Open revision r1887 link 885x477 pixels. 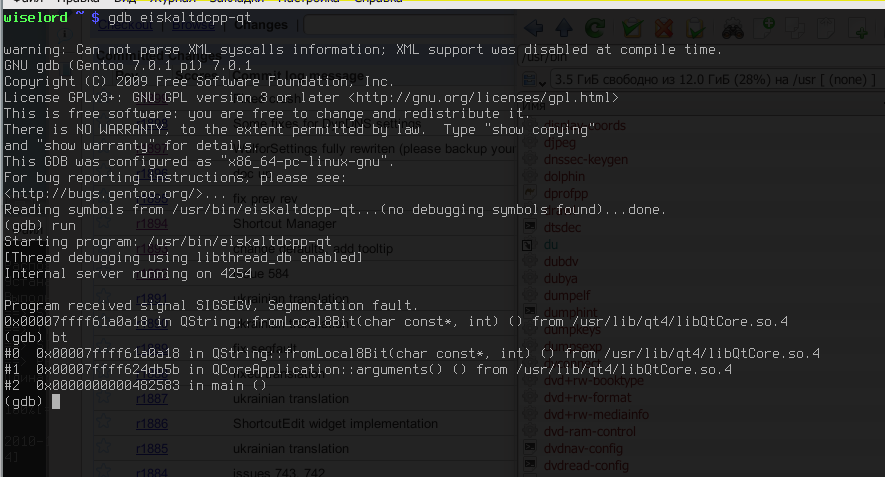(151, 399)
